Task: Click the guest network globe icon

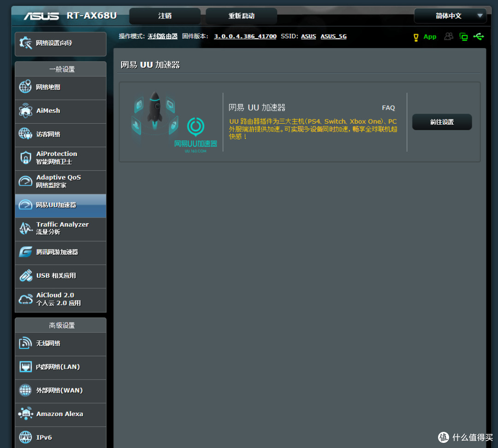Action: (25, 134)
